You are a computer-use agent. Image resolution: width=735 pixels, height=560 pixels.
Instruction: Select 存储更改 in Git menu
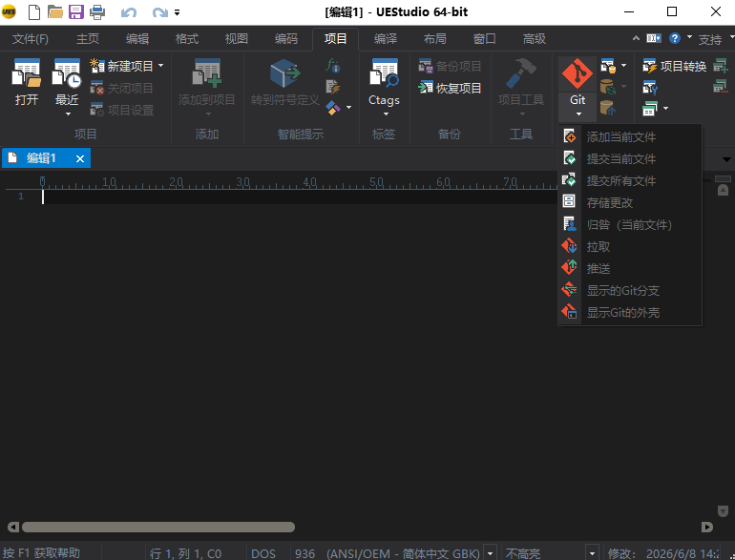(x=630, y=202)
